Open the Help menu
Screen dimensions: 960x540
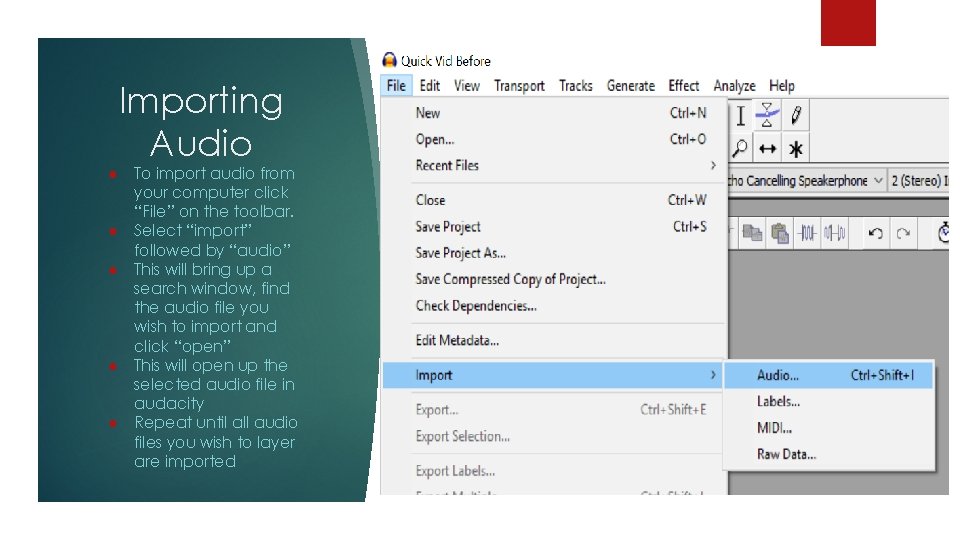click(x=782, y=86)
